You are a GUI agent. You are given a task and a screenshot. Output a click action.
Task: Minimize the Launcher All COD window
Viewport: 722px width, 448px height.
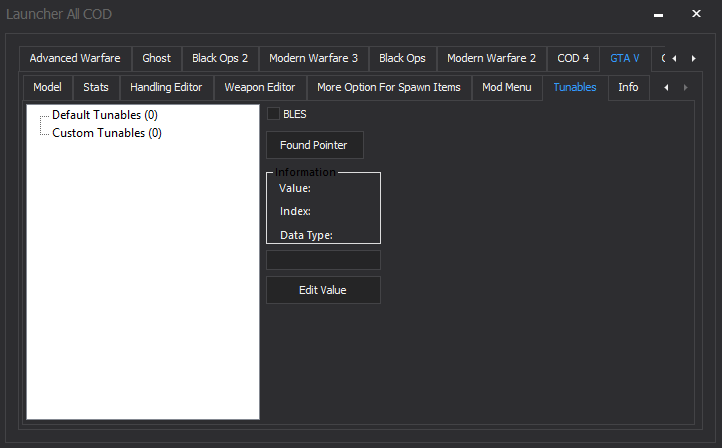658,14
